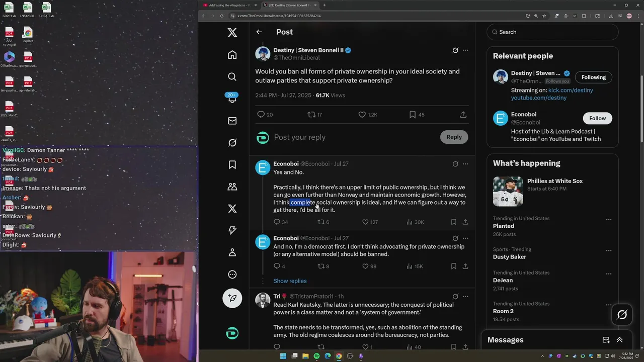Open kick.com/destiny link

(x=571, y=90)
